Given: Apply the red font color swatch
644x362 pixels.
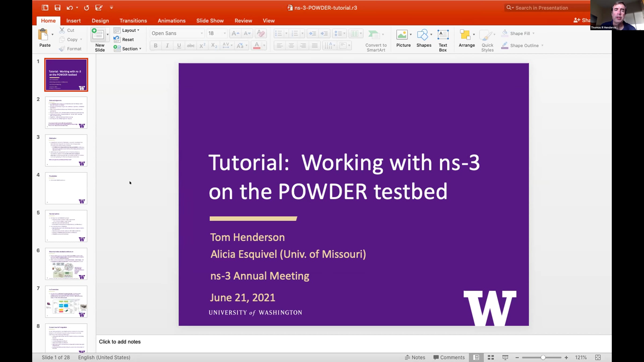Looking at the screenshot, I should point(257,46).
